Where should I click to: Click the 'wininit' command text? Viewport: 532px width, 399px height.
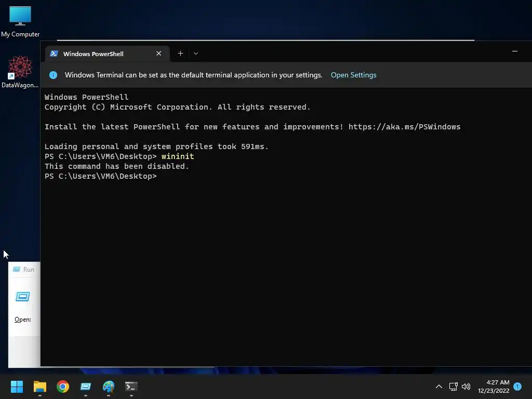point(178,156)
